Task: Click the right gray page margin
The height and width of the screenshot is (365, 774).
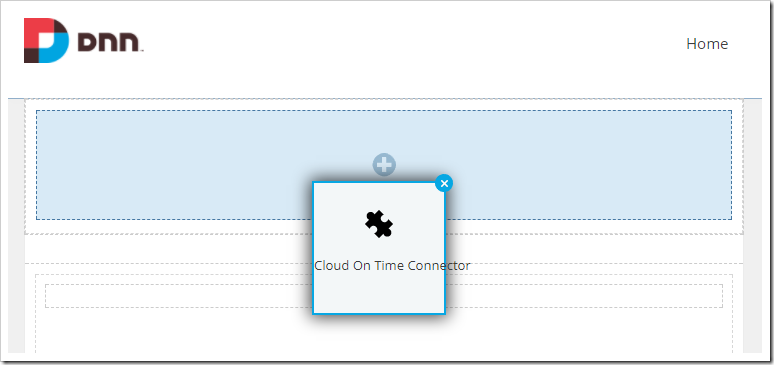Action: pos(752,226)
